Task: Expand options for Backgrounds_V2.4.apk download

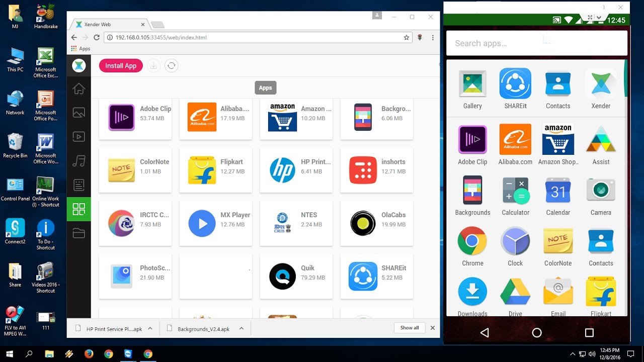Action: click(242, 328)
